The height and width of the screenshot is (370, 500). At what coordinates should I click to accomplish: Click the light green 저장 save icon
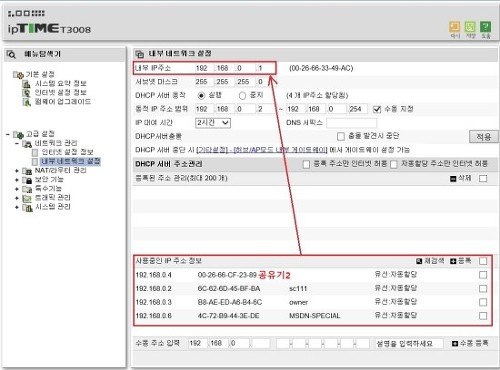470,27
